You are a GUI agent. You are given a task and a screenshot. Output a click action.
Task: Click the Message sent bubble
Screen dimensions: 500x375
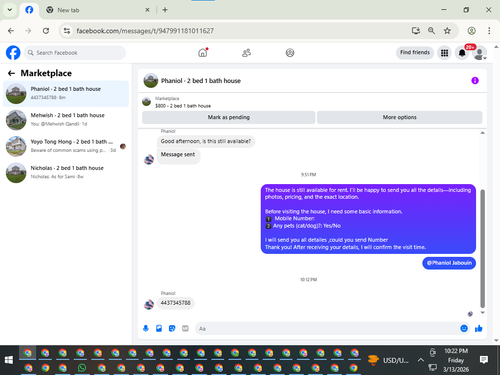pos(178,155)
